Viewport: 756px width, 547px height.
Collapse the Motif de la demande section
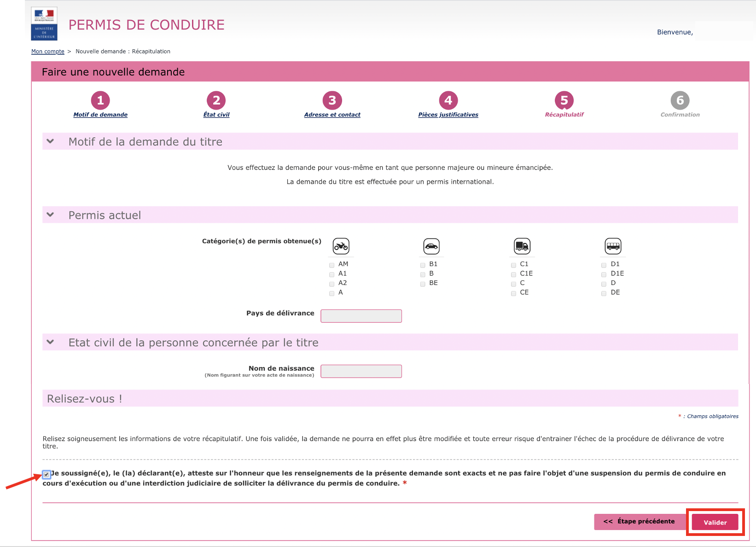[x=51, y=141]
